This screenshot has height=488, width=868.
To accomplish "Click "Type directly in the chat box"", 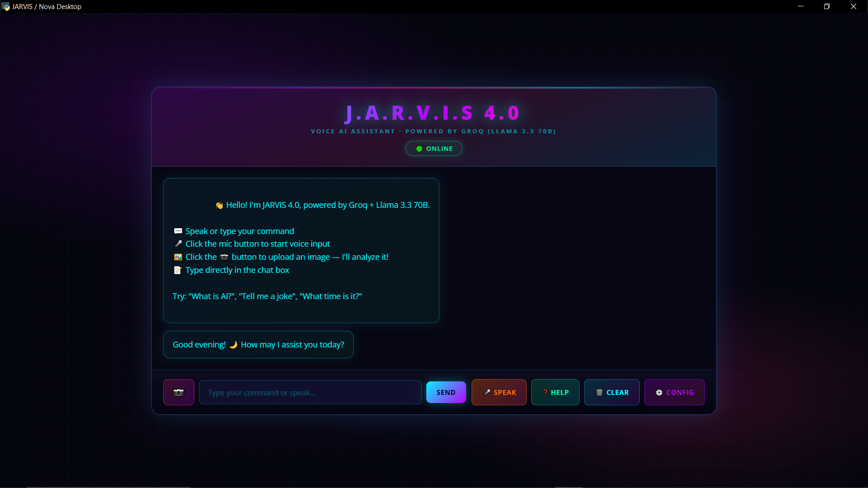I will [x=237, y=270].
